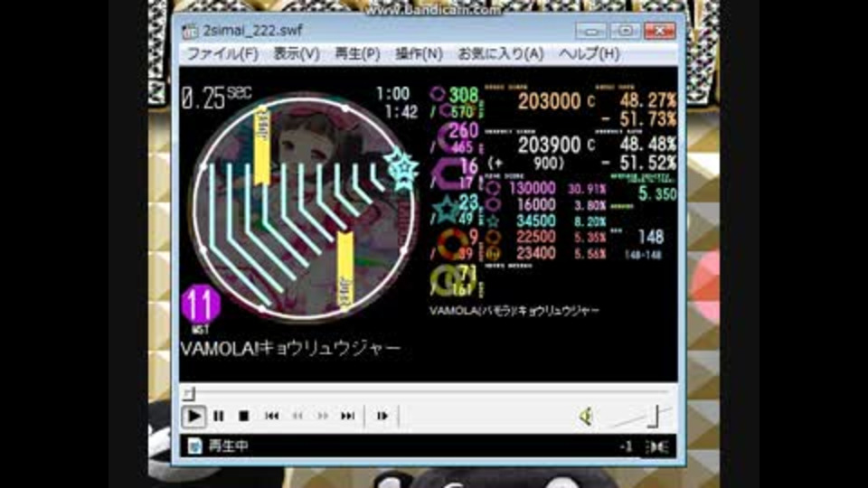
Task: Close the 2simai_222.swf window
Action: point(660,31)
